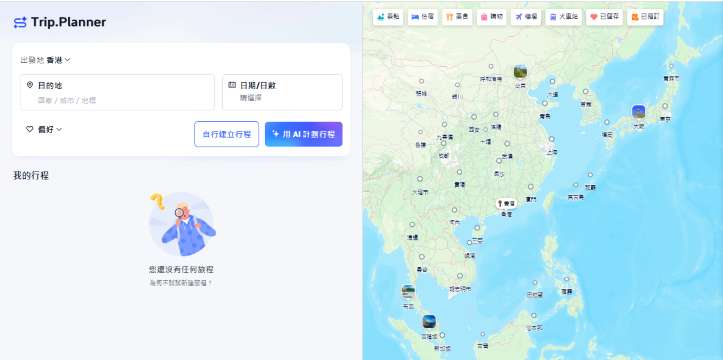Click the heart icon beside 偏好
Image resolution: width=723 pixels, height=360 pixels.
click(x=30, y=129)
